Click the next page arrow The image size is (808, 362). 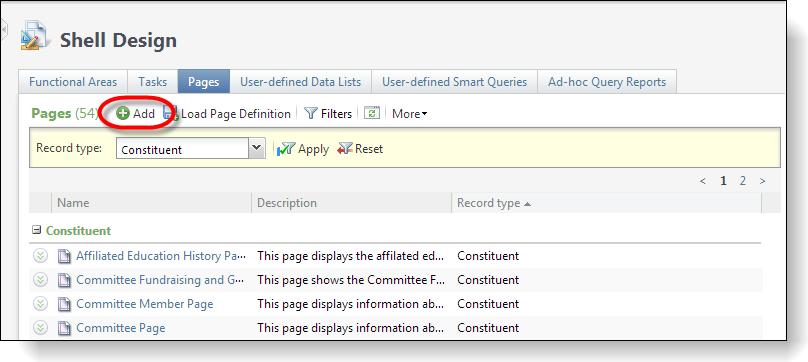point(763,181)
